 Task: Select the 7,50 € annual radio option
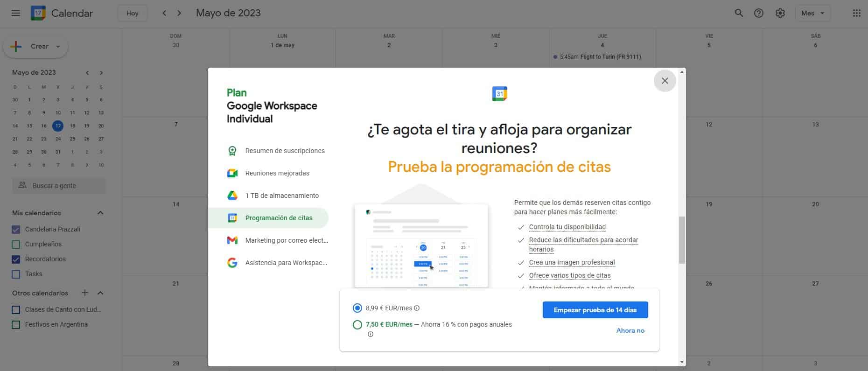[357, 325]
